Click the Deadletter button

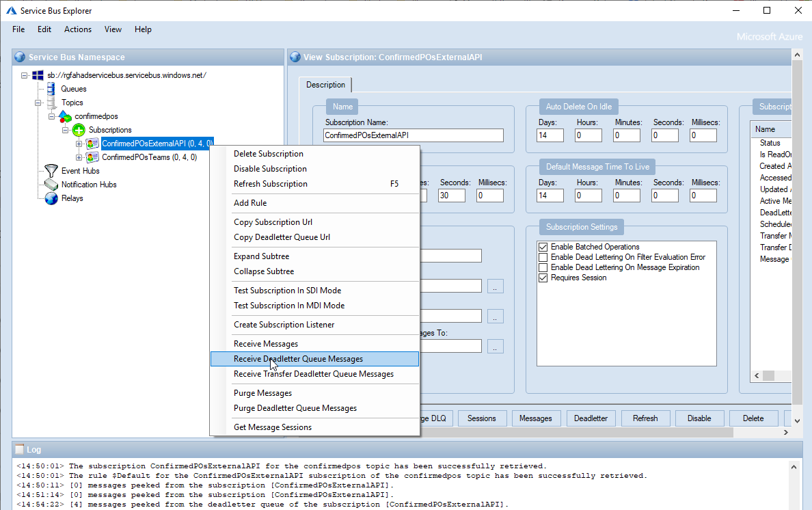click(591, 418)
